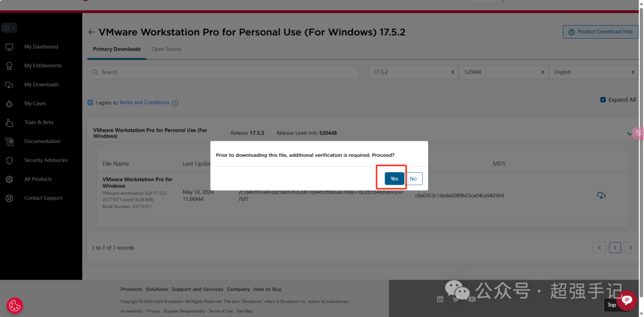
Task: Select the MD5 hash c0a0353c1dade2089b55ce04ca942964
Action: [x=459, y=195]
